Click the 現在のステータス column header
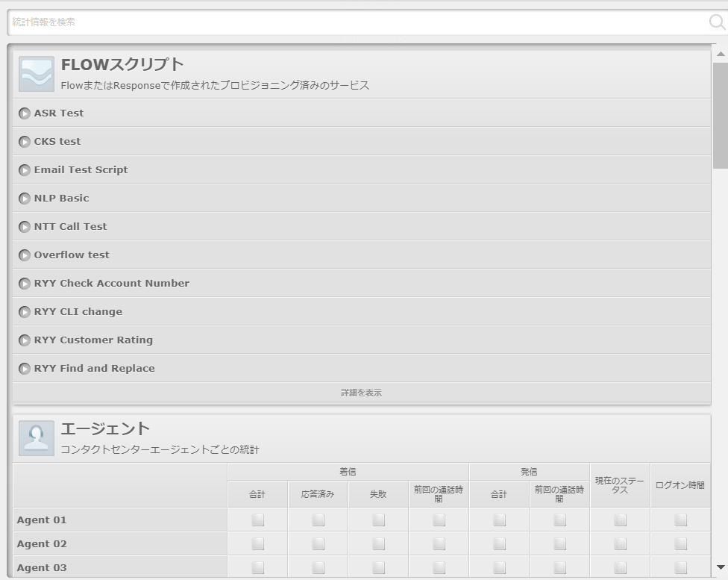This screenshot has width=728, height=580. pos(620,485)
